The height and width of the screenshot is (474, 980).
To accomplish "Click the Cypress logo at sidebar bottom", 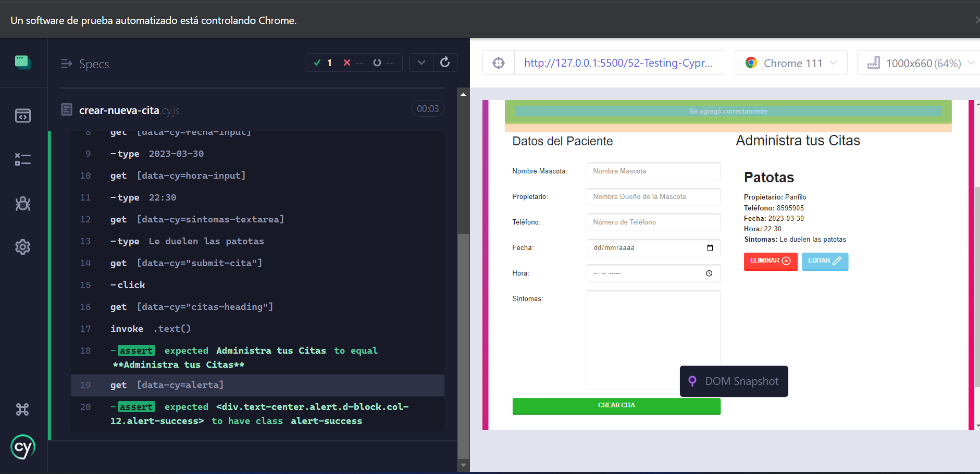I will 23,447.
